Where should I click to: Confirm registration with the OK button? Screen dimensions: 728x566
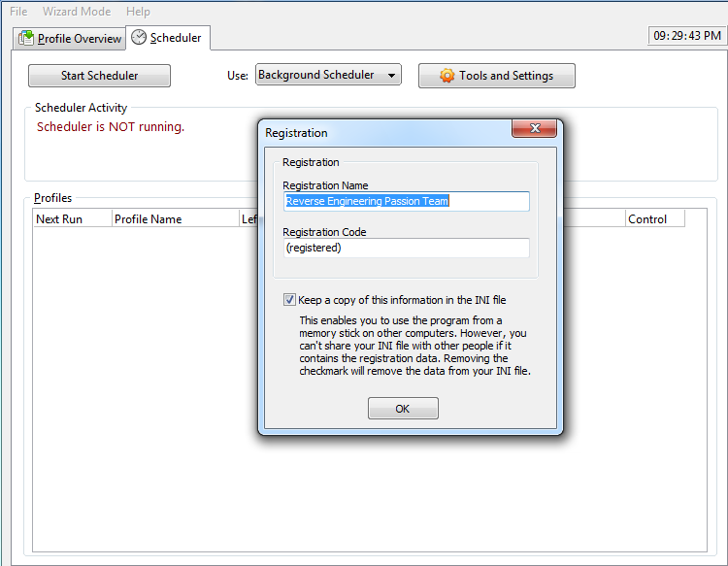(403, 409)
